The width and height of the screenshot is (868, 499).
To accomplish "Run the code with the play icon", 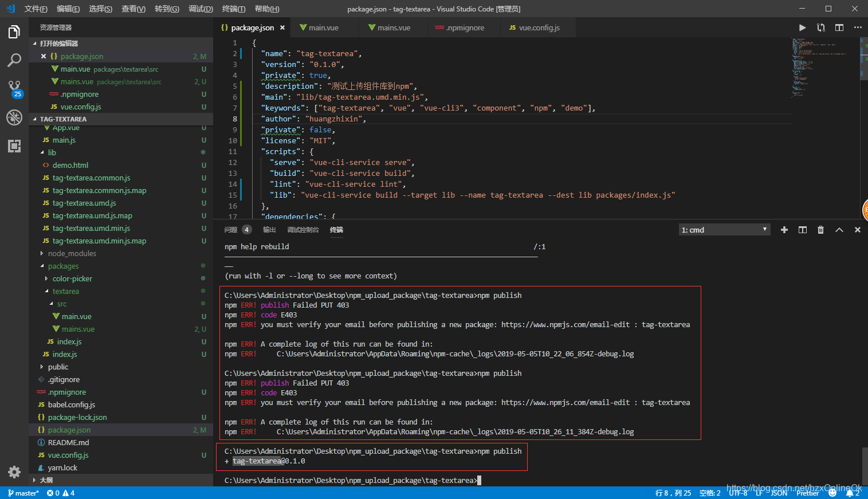I will tap(802, 27).
